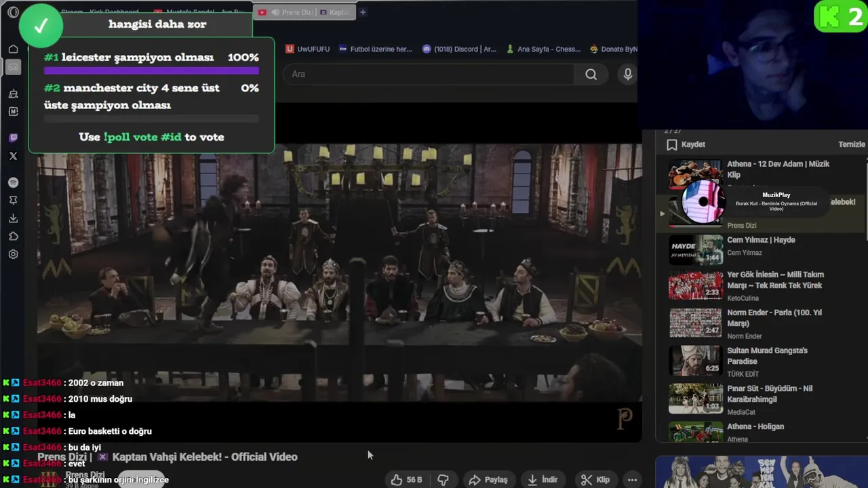Open Spotify player in the sidebar
This screenshot has width=868, height=488.
[x=13, y=182]
